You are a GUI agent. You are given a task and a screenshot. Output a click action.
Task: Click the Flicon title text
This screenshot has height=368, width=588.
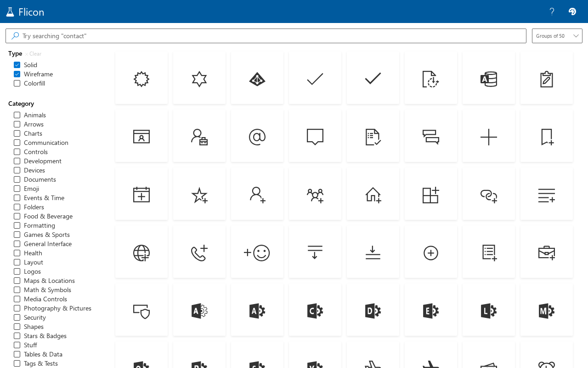[31, 12]
